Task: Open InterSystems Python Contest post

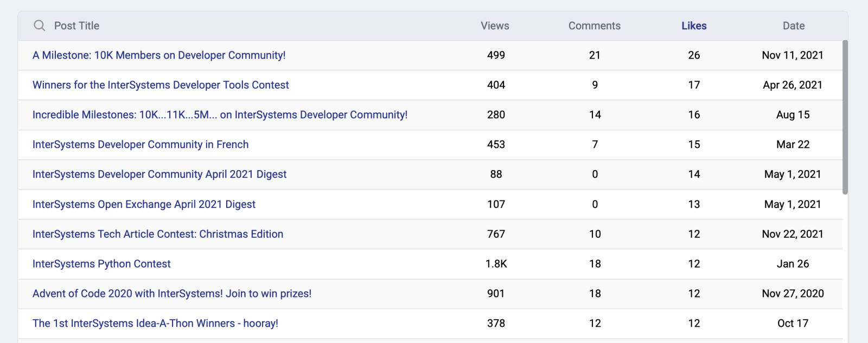Action: point(101,264)
